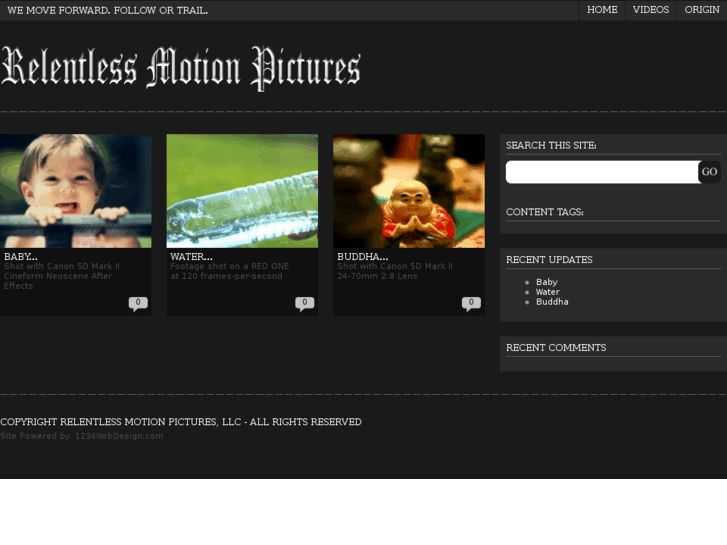Click the copyright notice text
The width and height of the screenshot is (727, 545).
181,422
